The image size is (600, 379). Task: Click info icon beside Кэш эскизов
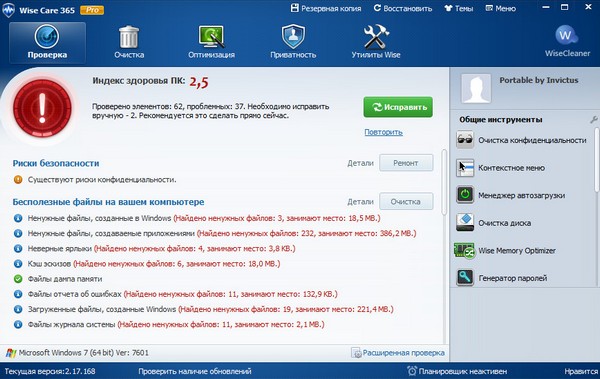coord(18,263)
